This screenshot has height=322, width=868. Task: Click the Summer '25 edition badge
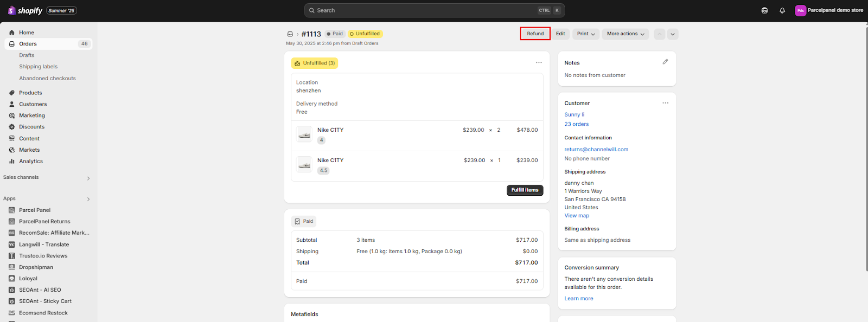pyautogui.click(x=61, y=10)
